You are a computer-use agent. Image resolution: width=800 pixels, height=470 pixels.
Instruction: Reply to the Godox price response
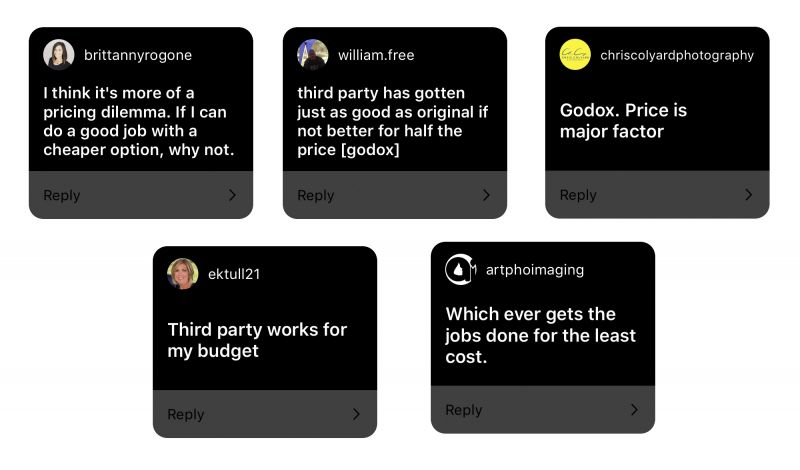click(x=657, y=194)
